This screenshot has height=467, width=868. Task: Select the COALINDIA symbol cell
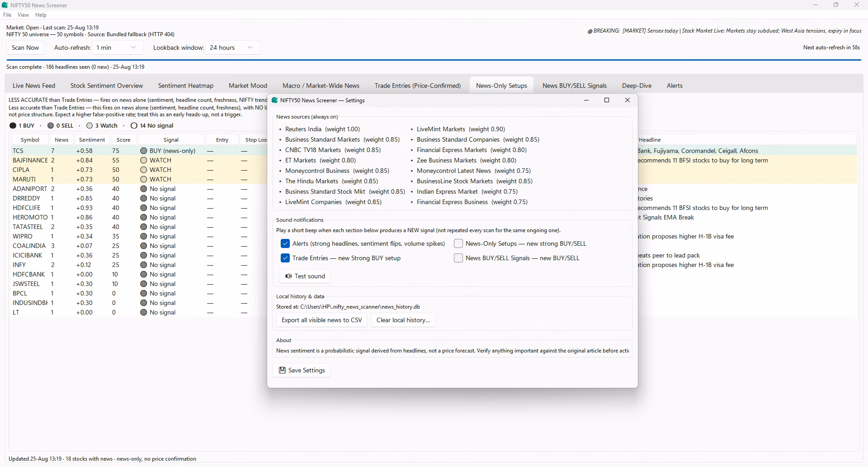29,246
